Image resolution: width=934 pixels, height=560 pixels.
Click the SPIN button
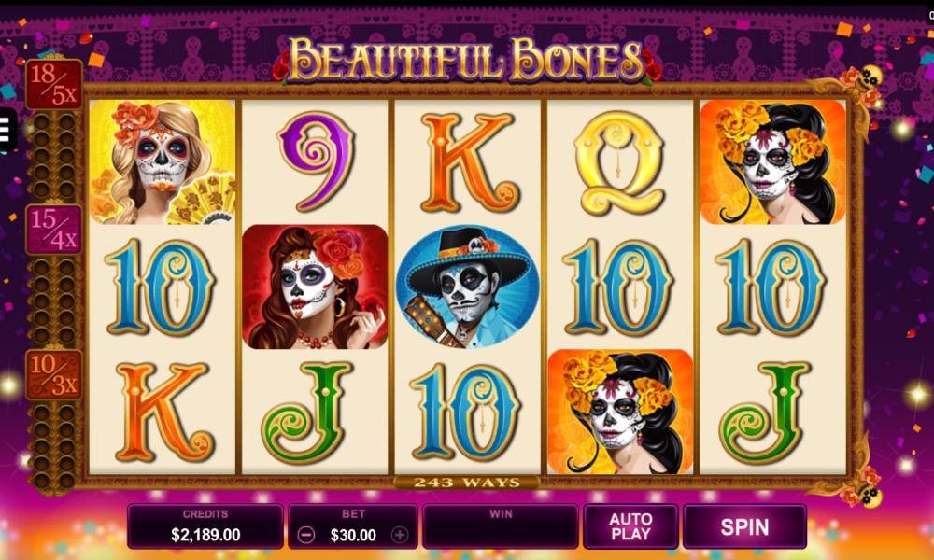point(744,526)
